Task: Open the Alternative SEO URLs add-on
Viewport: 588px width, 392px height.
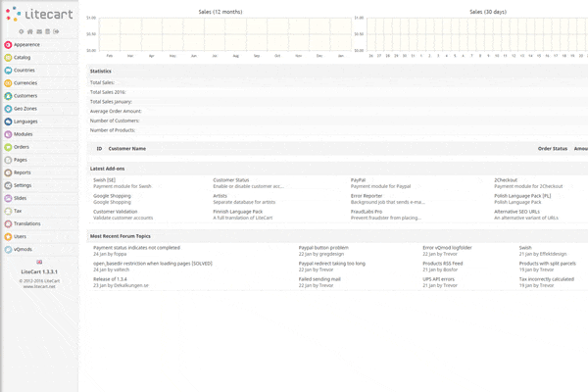Action: pos(516,212)
